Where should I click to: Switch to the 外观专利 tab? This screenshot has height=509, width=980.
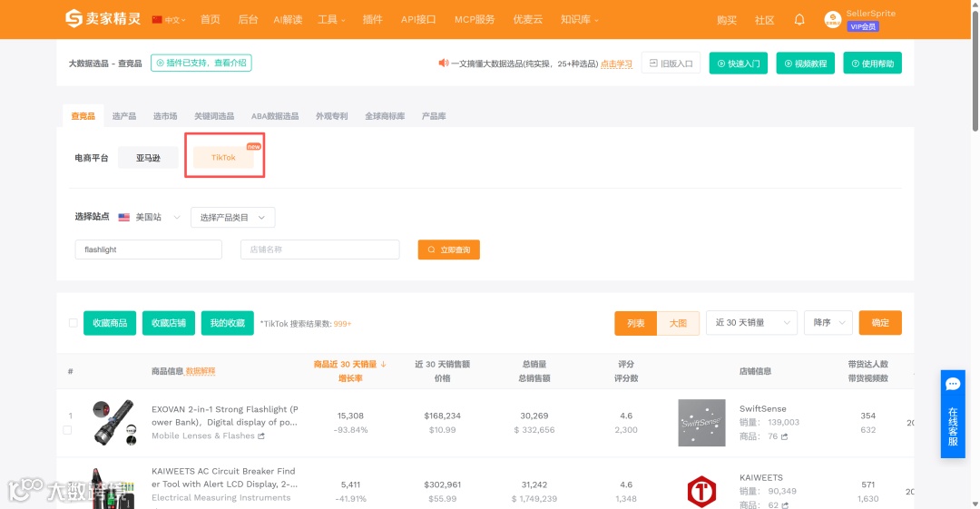(331, 116)
